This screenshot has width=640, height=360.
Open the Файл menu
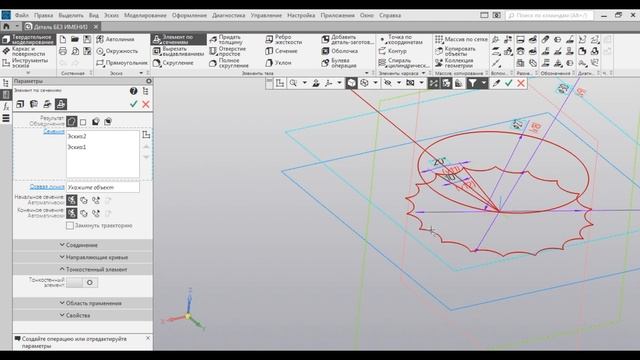coord(22,15)
